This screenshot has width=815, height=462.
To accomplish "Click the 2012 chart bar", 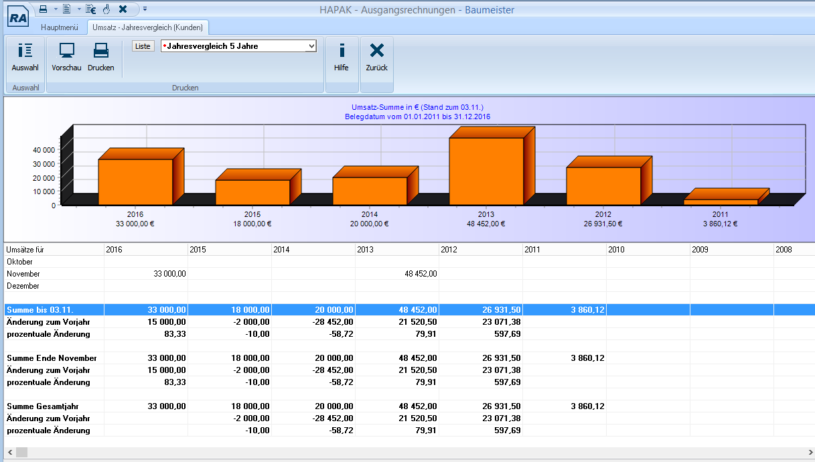I will (603, 186).
